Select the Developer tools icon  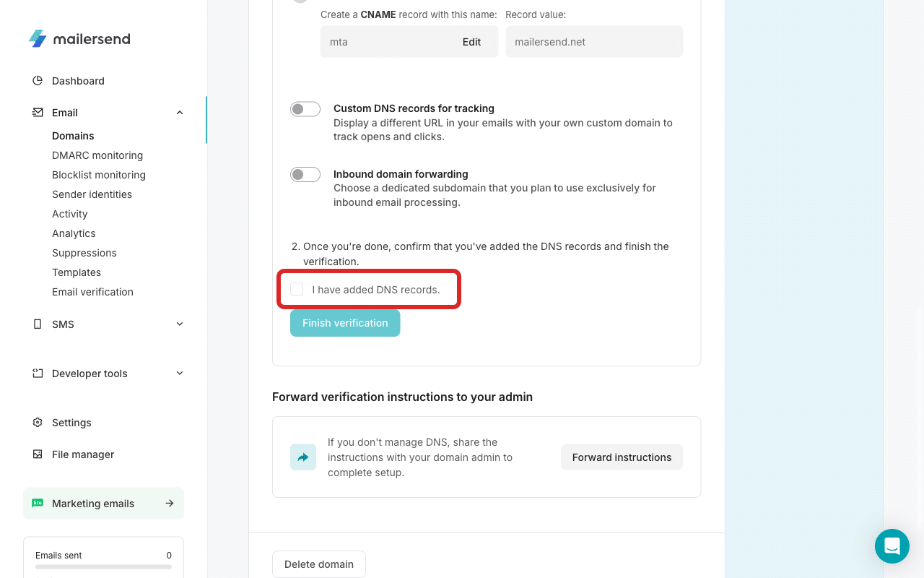37,373
